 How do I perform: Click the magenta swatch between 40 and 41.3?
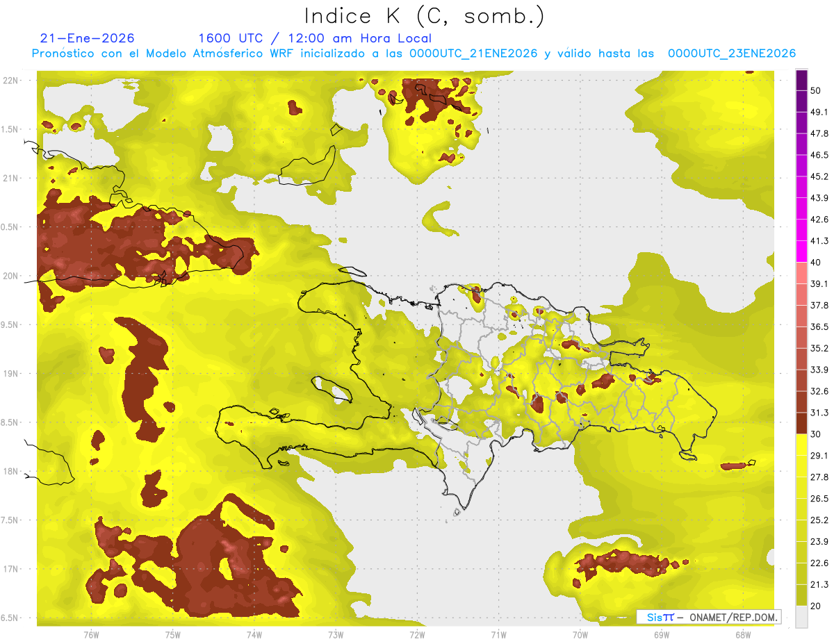(801, 251)
